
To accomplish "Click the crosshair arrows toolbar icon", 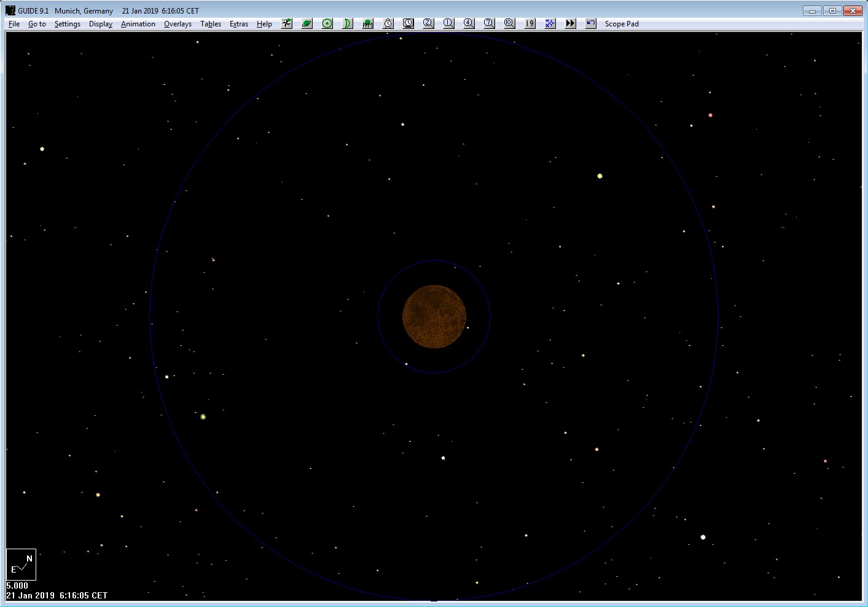I will [287, 23].
